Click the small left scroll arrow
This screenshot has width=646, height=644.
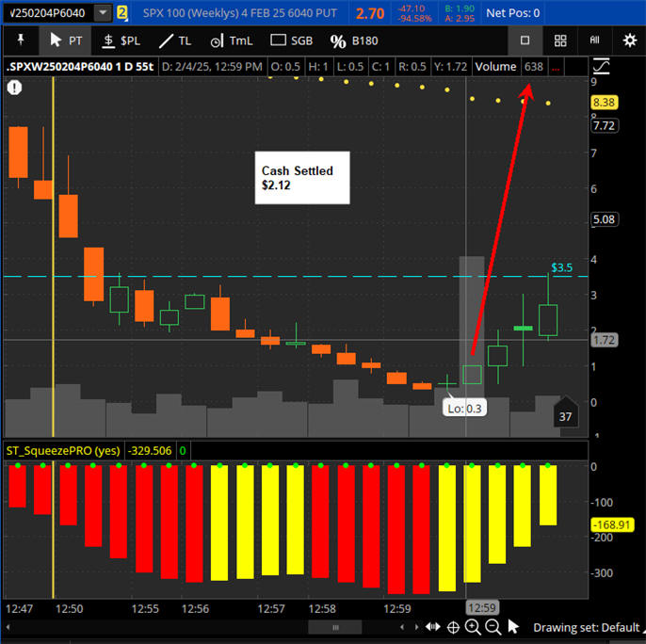tap(402, 627)
